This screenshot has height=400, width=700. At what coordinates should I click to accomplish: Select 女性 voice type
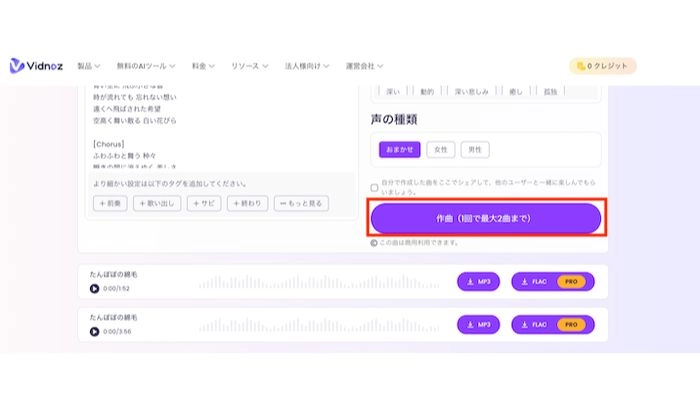441,150
